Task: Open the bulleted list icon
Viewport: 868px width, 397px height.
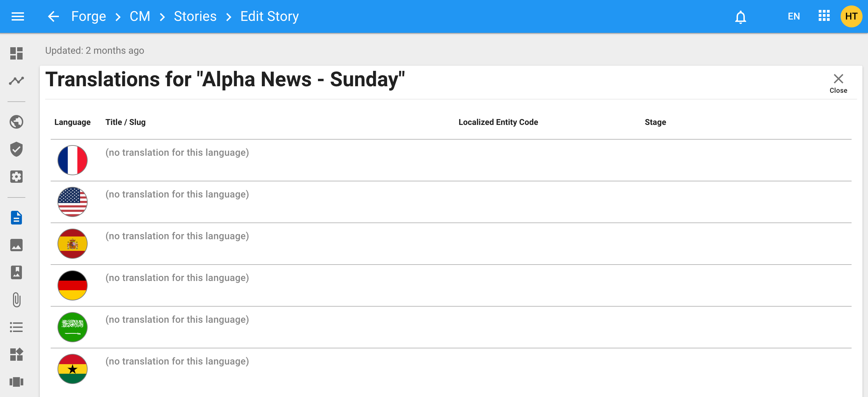Action: coord(16,327)
